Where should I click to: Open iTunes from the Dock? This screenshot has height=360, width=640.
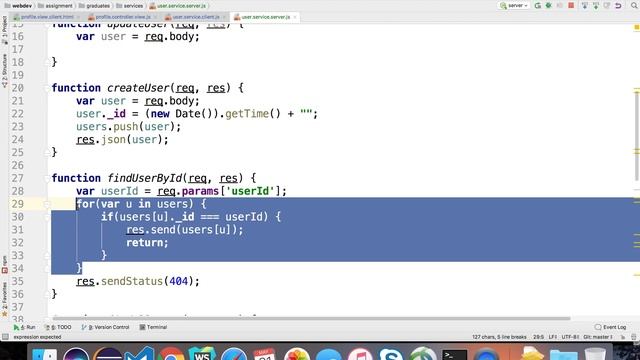click(359, 354)
